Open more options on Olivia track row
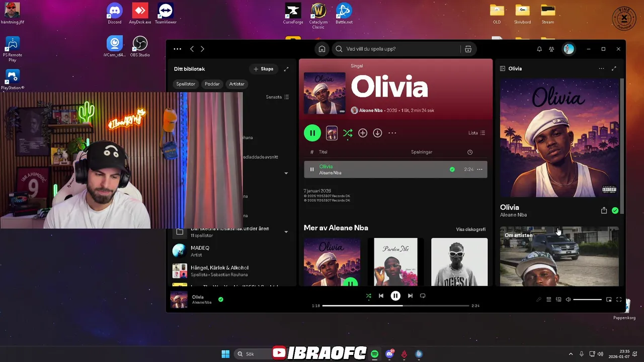 pos(479,169)
